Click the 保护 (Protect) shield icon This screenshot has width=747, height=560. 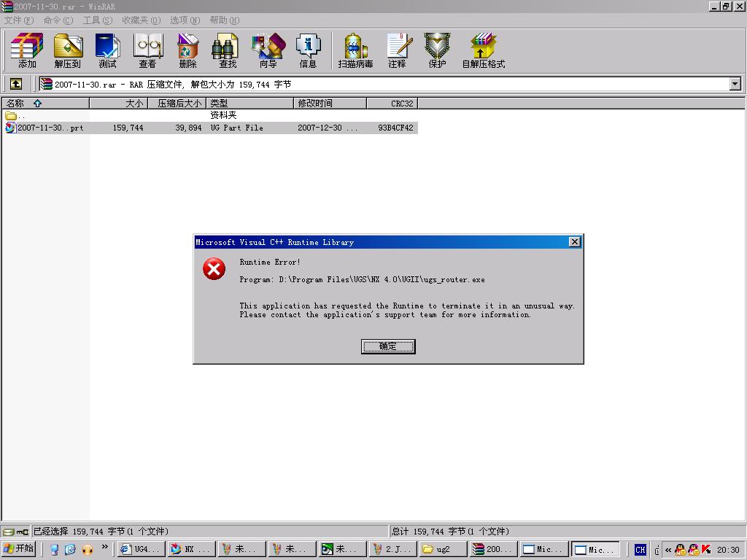tap(438, 50)
